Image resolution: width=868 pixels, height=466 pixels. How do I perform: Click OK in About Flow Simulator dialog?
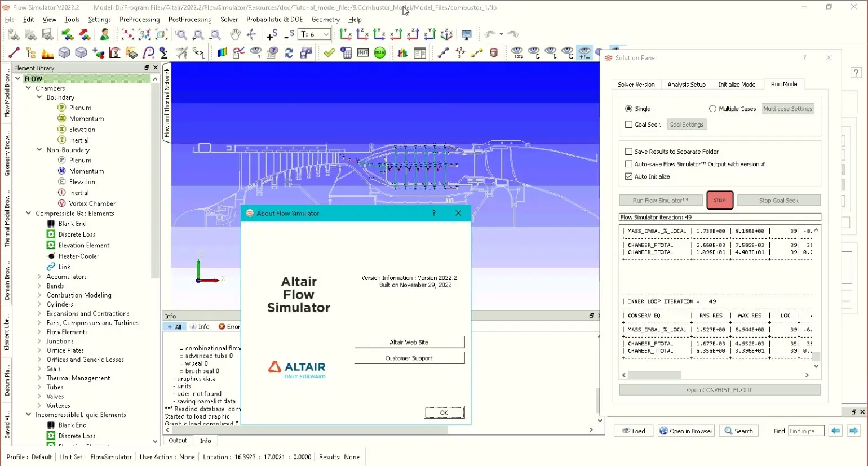pyautogui.click(x=444, y=412)
